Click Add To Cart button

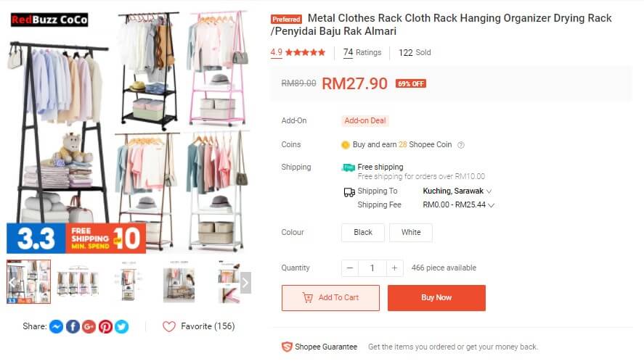(x=330, y=298)
